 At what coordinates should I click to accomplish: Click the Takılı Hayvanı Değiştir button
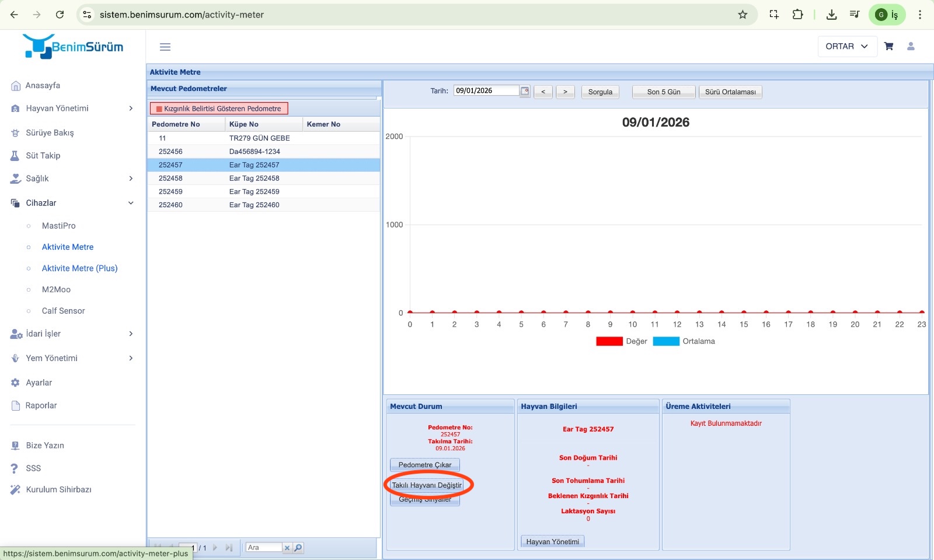pyautogui.click(x=427, y=485)
